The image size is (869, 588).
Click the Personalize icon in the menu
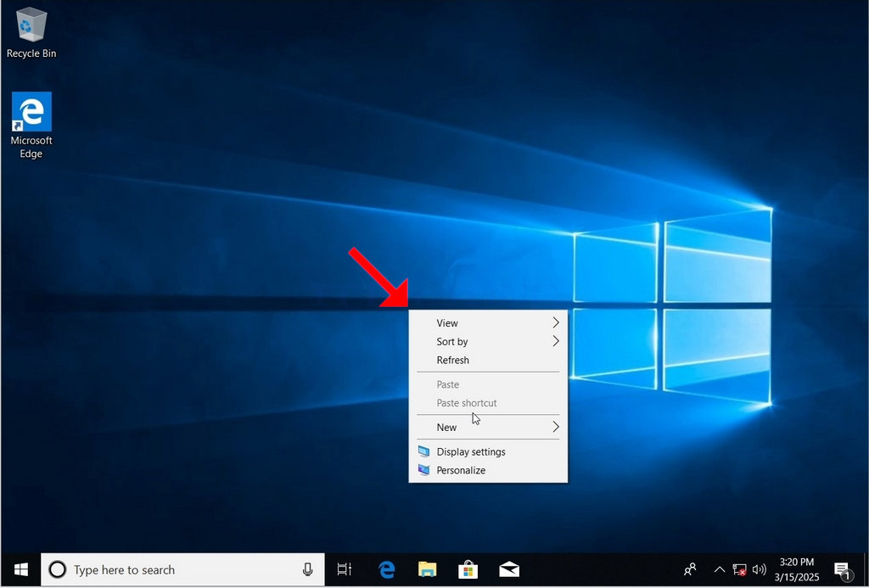pyautogui.click(x=424, y=471)
